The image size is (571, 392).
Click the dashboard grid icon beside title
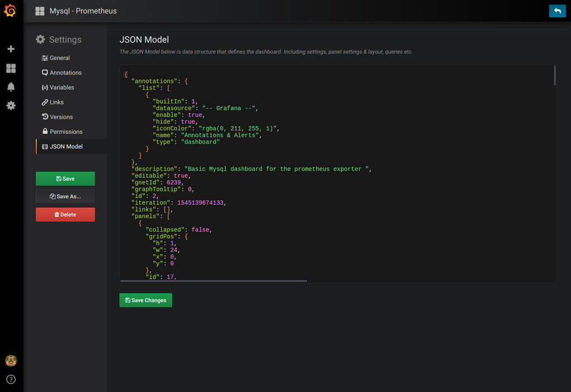[40, 11]
